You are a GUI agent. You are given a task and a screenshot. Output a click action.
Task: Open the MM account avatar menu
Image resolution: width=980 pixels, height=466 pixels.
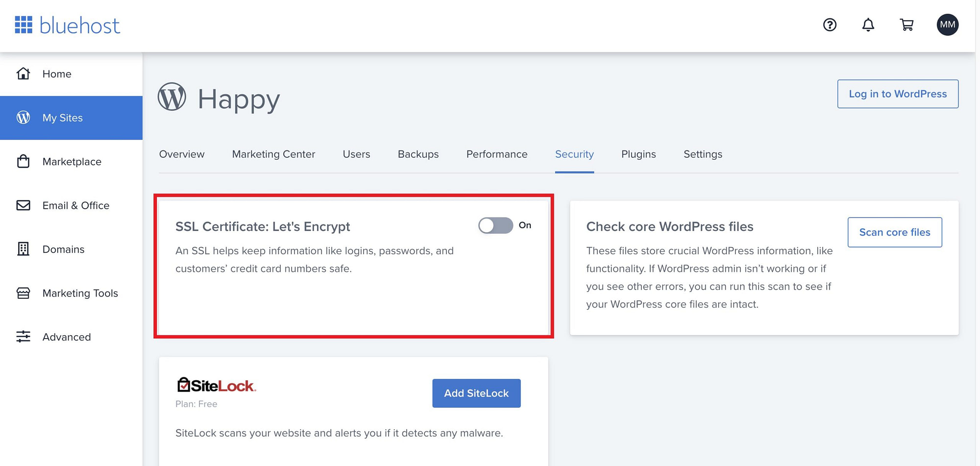pos(948,25)
